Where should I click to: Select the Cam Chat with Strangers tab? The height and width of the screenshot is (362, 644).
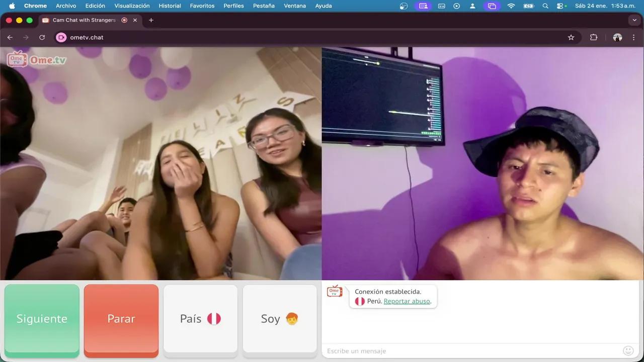(x=84, y=20)
